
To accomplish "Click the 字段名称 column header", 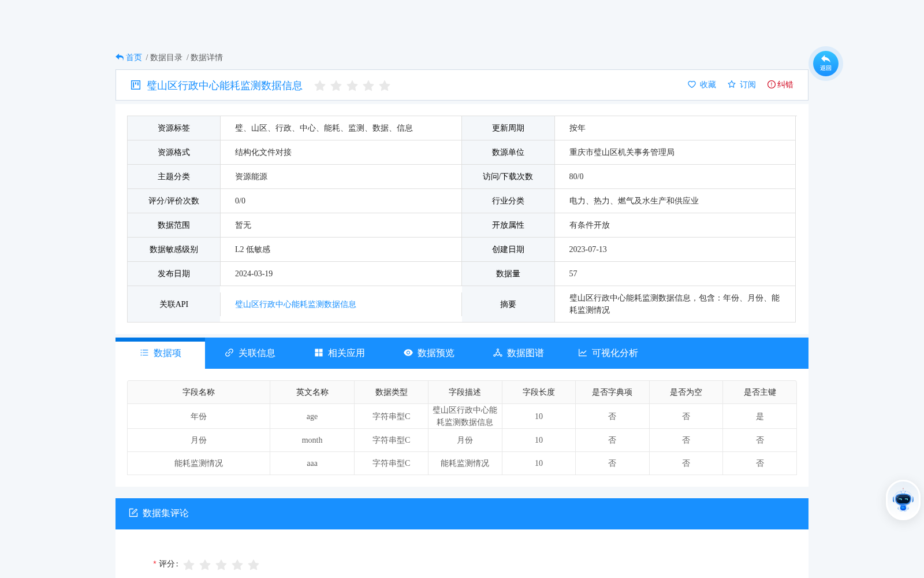I will tap(199, 392).
